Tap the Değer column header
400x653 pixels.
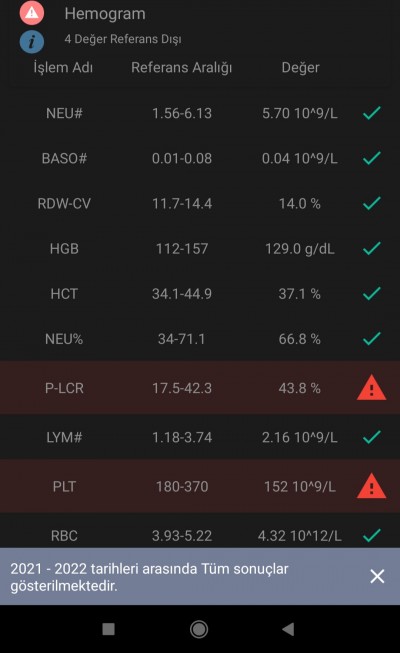point(300,67)
